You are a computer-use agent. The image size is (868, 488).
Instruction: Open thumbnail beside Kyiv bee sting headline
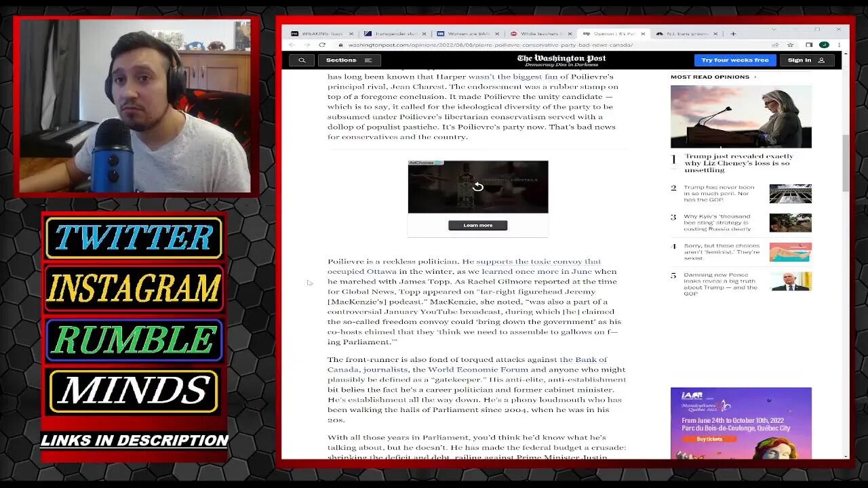pos(790,222)
